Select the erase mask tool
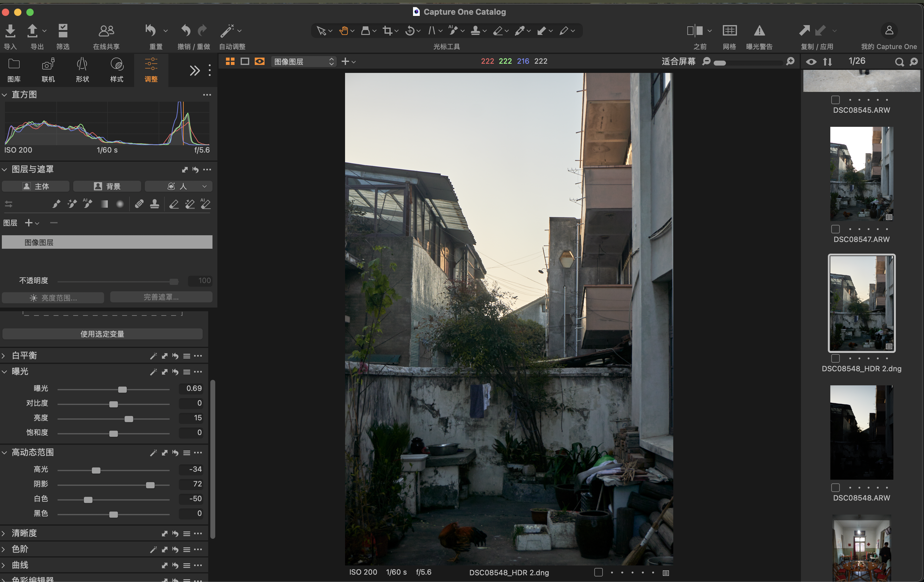The width and height of the screenshot is (924, 582). (x=174, y=204)
